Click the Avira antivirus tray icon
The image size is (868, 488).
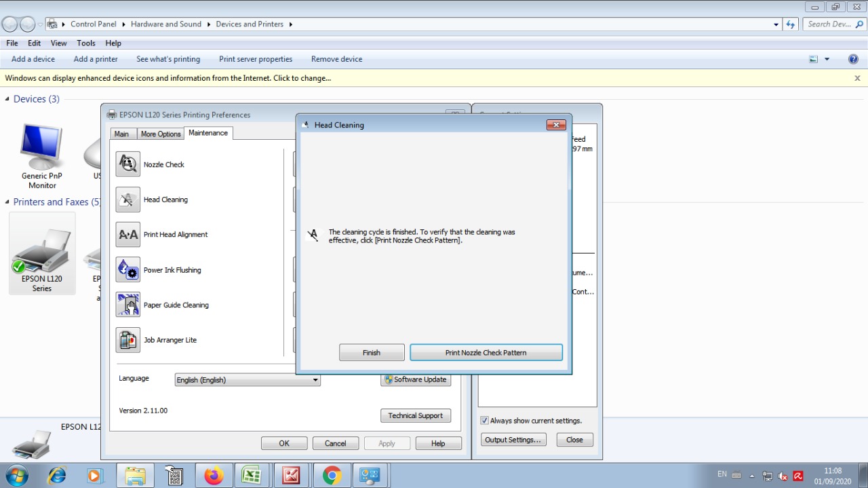point(798,476)
